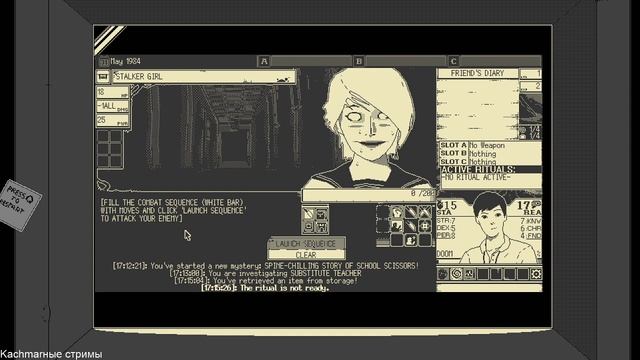The width and height of the screenshot is (640, 360).
Task: Click the 'May 1984' date text
Action: (126, 61)
